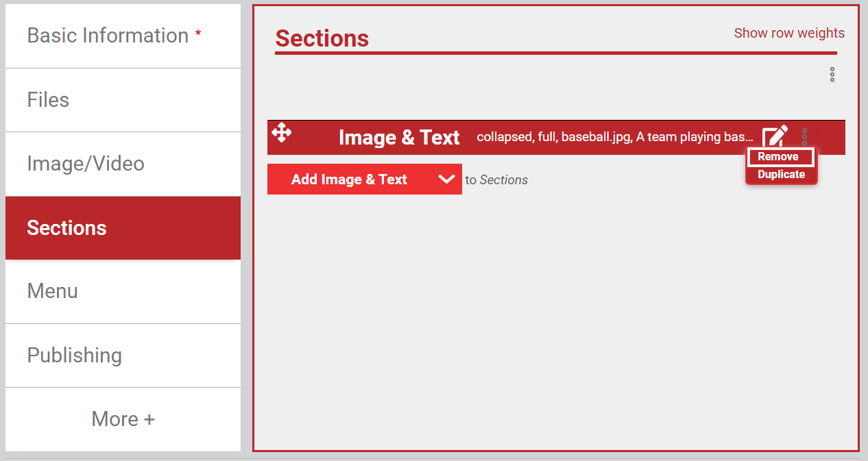868x461 pixels.
Task: Choose Remove from the row options menu
Action: [780, 157]
